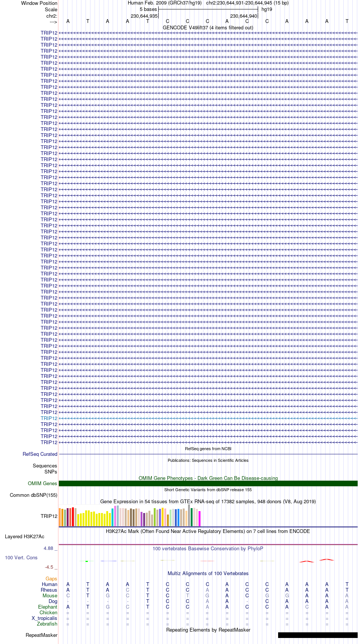Click the magenta bar in the GTEx expression chart
Image resolution: width=358 pixels, height=644 pixels.
[x=200, y=518]
